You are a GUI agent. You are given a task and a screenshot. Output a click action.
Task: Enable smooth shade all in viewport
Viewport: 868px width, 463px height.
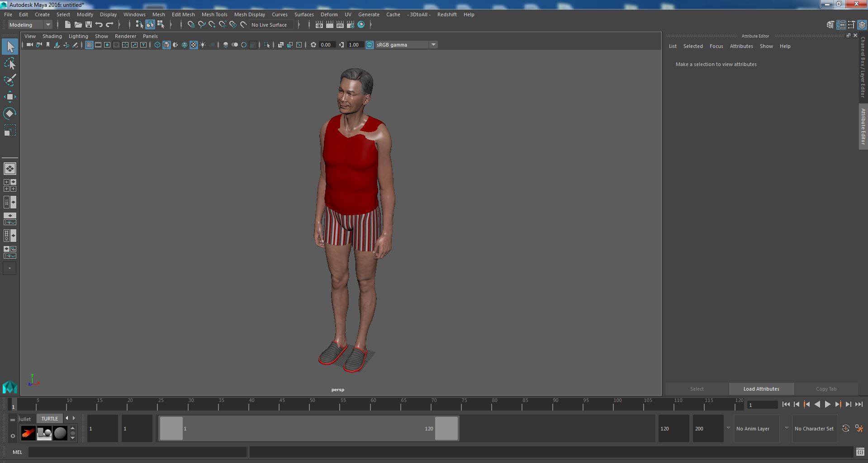click(x=166, y=45)
